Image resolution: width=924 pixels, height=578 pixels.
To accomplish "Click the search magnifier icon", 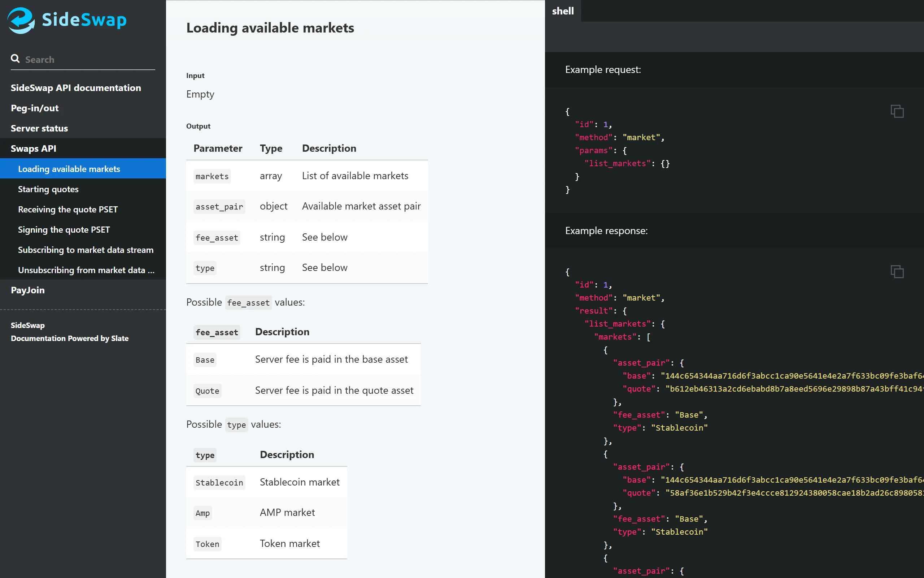I will (x=15, y=59).
